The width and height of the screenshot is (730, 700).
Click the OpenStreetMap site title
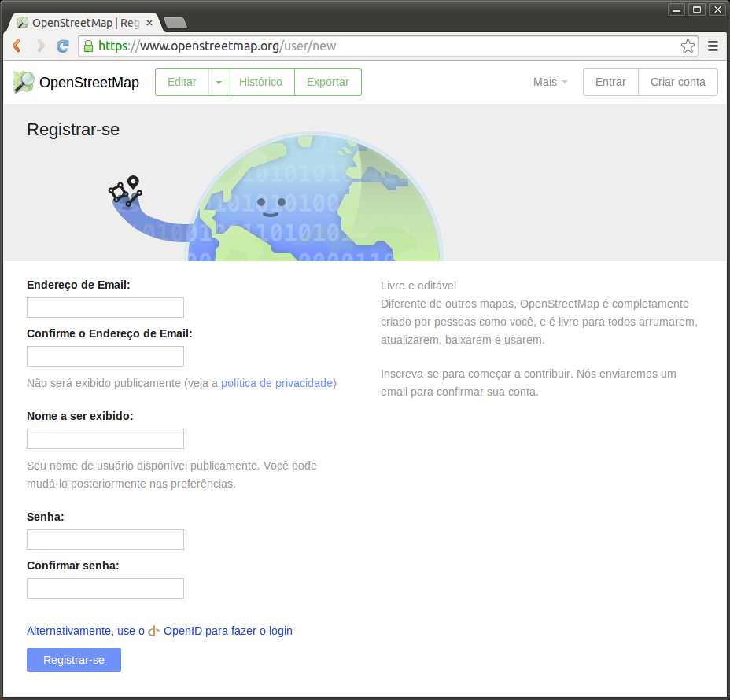point(89,83)
